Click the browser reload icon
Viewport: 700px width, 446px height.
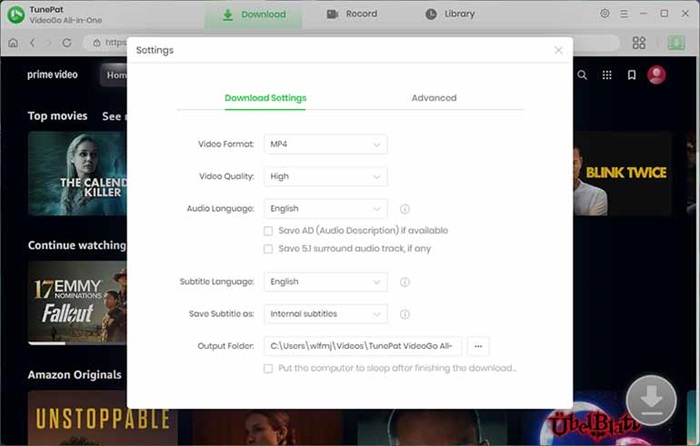click(67, 43)
